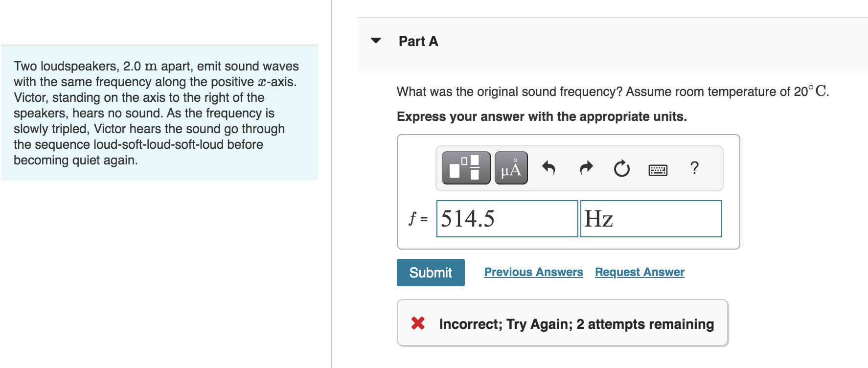Reset the answer field
The image size is (868, 368).
coord(621,168)
